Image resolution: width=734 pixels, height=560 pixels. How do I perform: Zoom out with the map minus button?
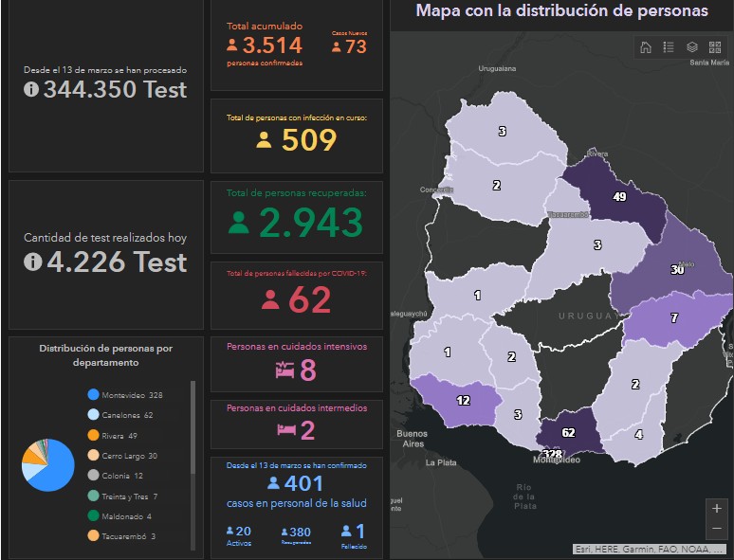click(x=717, y=528)
